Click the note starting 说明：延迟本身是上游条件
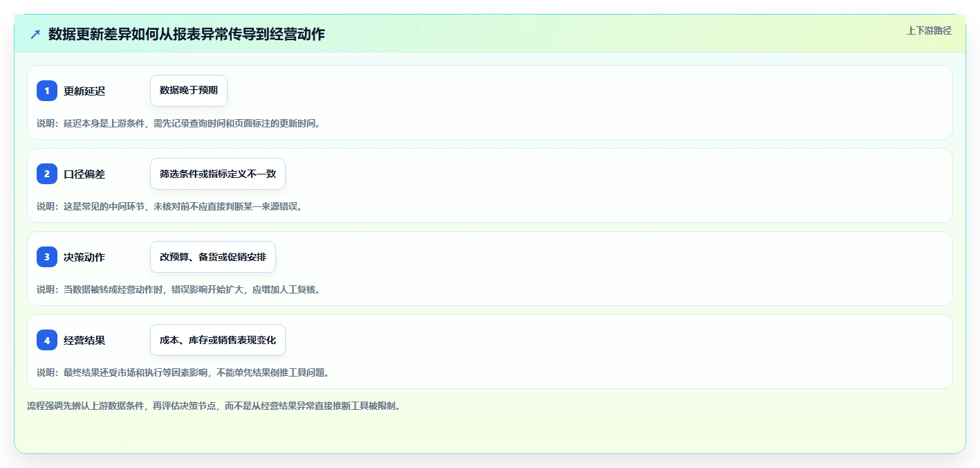This screenshot has height=468, width=980. click(x=178, y=123)
